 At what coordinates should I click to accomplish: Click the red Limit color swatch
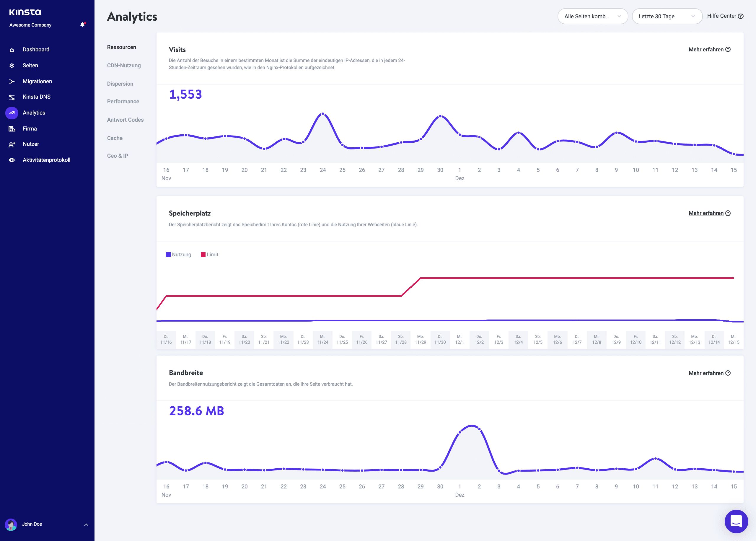pos(203,254)
